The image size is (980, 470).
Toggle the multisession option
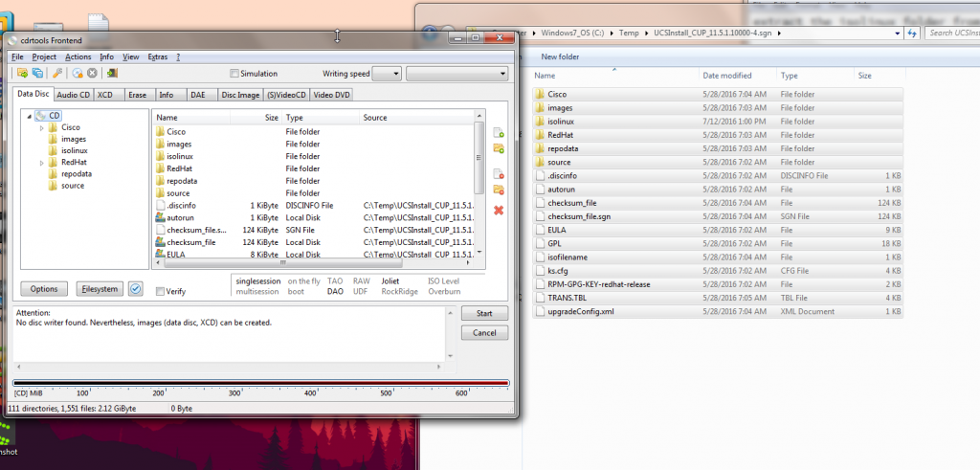[x=256, y=291]
